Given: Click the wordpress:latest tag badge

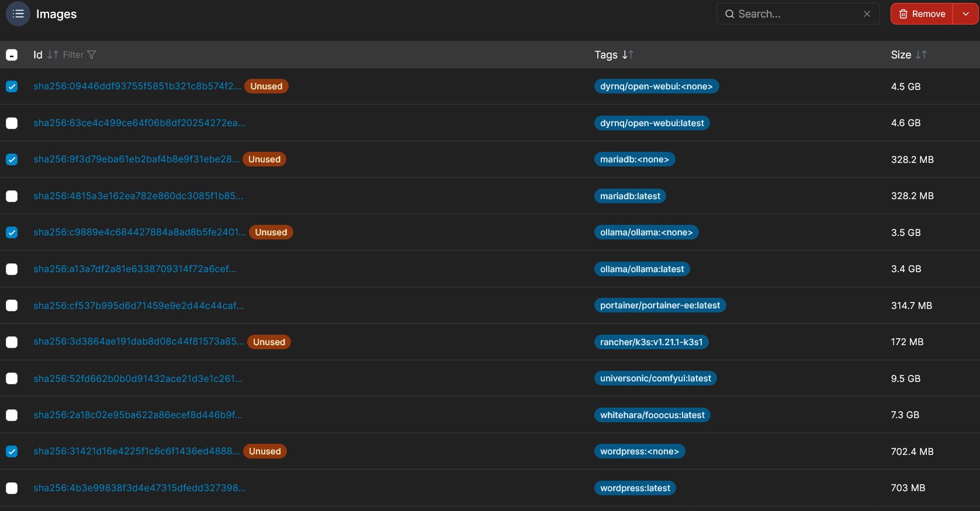Looking at the screenshot, I should coord(635,488).
